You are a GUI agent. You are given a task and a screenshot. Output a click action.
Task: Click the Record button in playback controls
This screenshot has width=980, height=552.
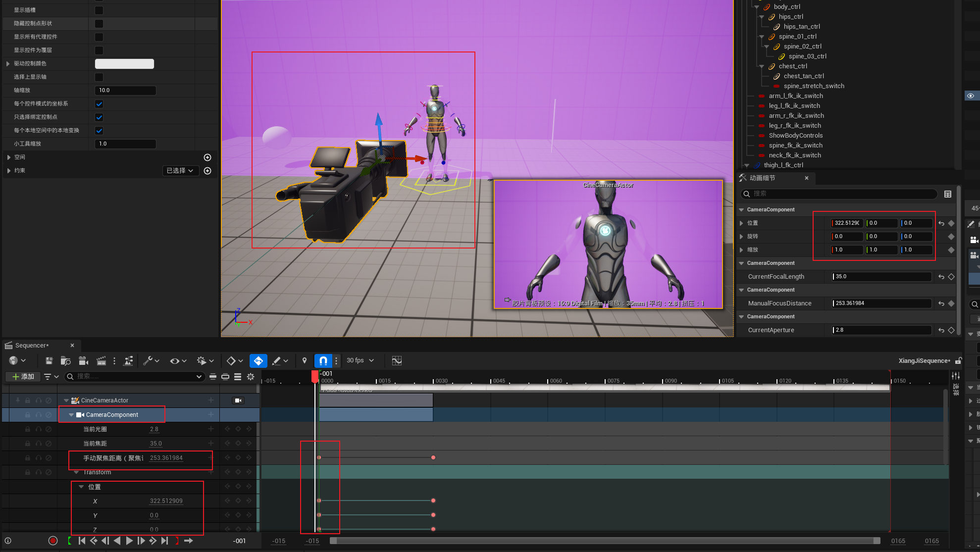coord(53,541)
